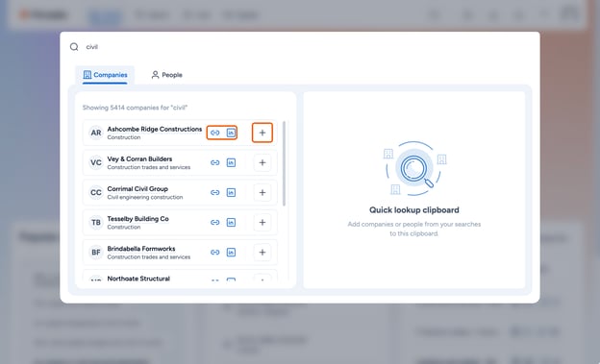Select the Ashcombe Ridge Constructions company name
Screen dimensions: 600x364
[x=154, y=130]
